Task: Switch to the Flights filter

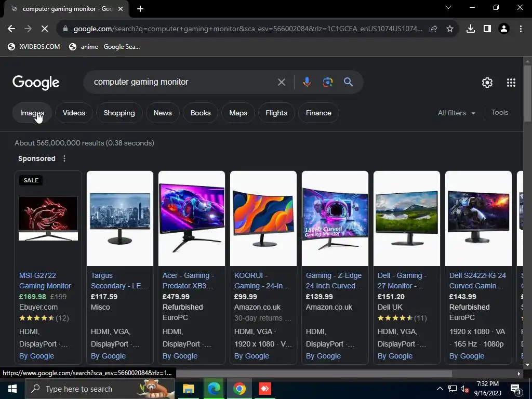Action: 276,113
